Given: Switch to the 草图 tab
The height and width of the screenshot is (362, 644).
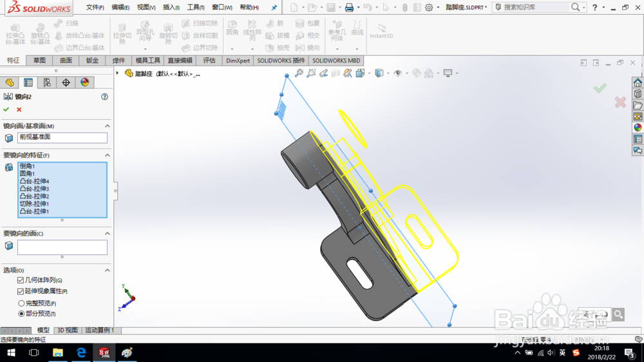Looking at the screenshot, I should tap(39, 61).
